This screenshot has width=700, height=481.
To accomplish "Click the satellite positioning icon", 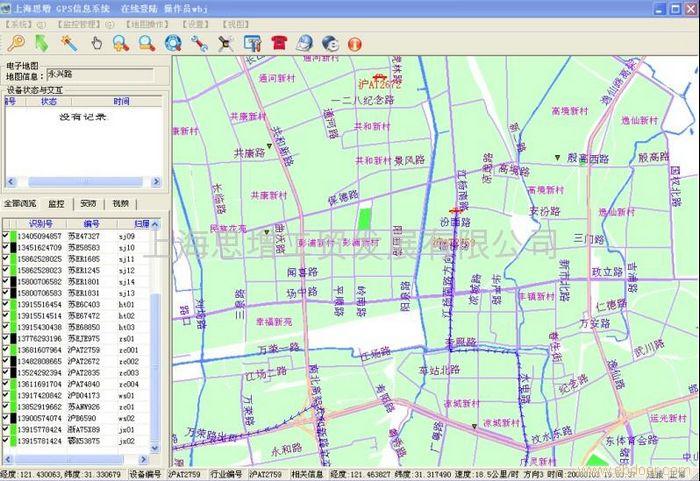I will click(226, 43).
